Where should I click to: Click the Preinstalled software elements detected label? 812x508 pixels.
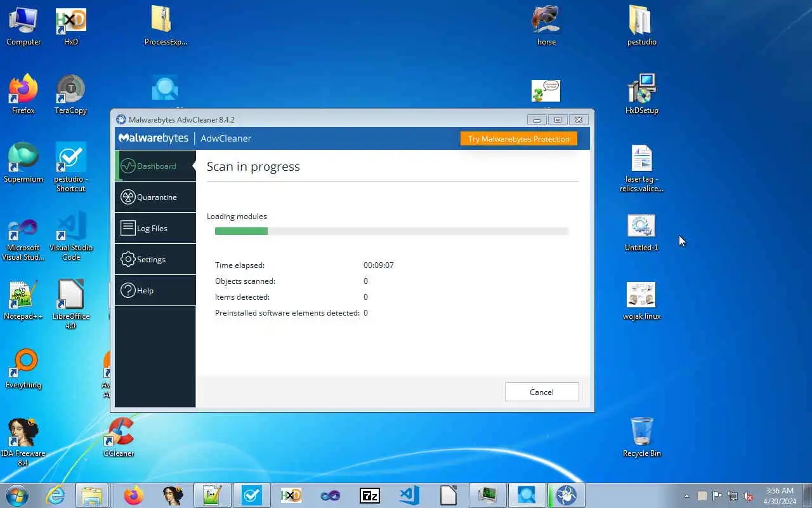[287, 313]
